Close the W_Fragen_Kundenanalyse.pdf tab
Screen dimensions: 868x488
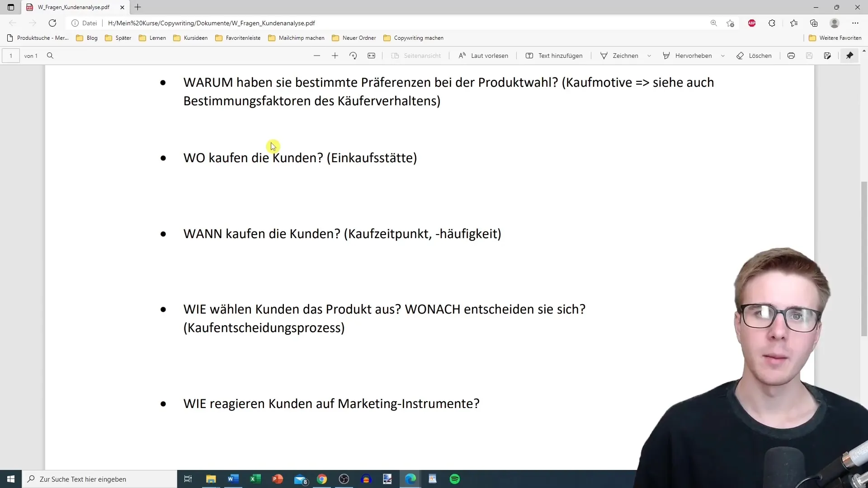coord(122,7)
